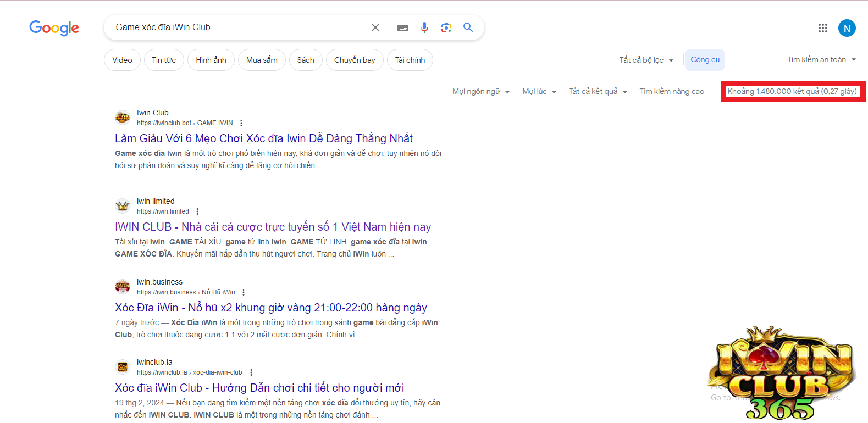The width and height of the screenshot is (868, 423).
Task: Open Làm Giàu Với 6 Mẹo result
Action: tap(264, 138)
